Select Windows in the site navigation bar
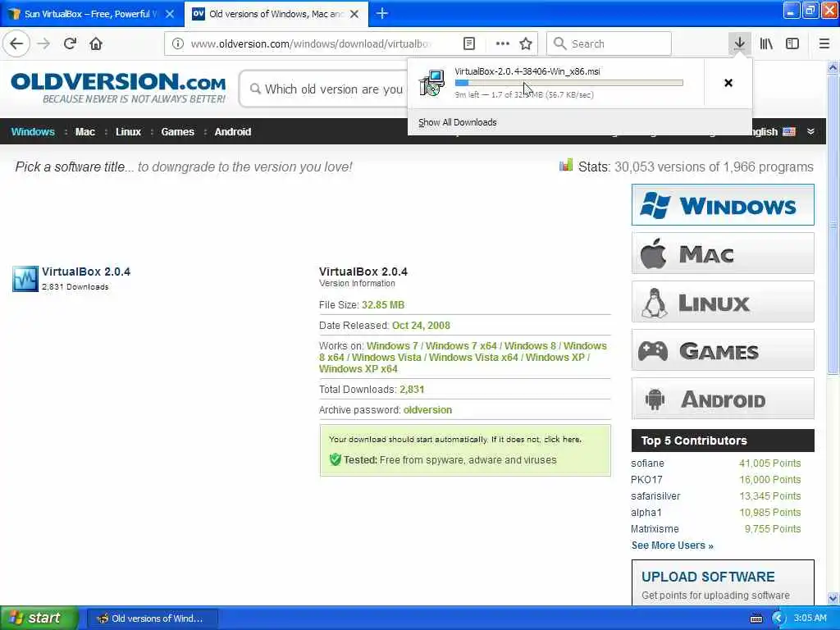The image size is (840, 630). (33, 132)
